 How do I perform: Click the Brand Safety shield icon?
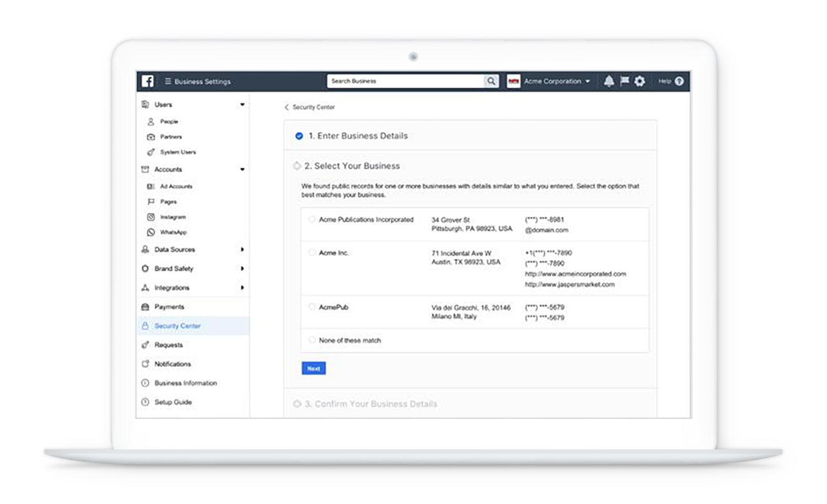click(x=145, y=269)
